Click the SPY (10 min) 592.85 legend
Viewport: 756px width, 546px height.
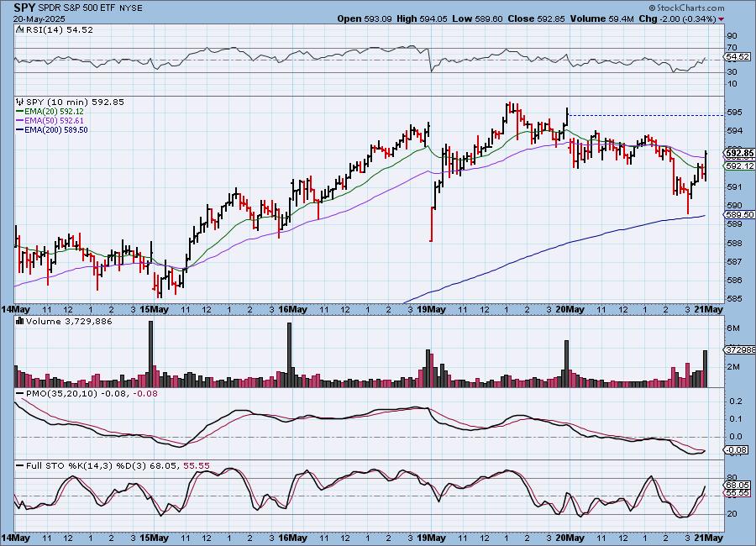pyautogui.click(x=75, y=102)
